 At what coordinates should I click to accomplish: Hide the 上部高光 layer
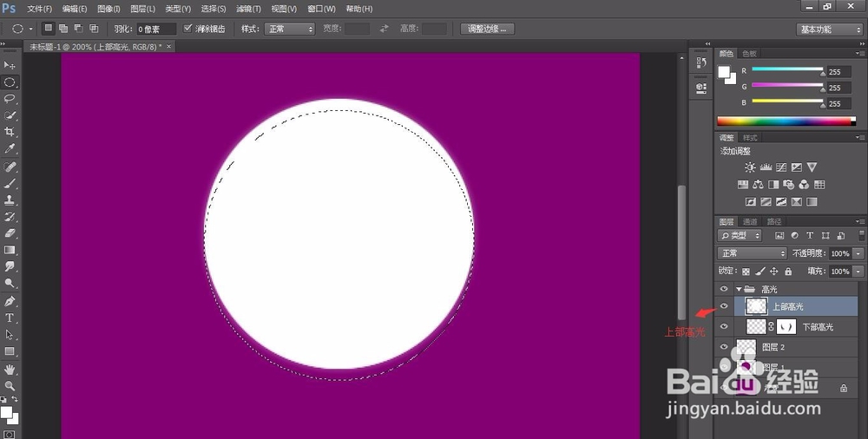(724, 306)
